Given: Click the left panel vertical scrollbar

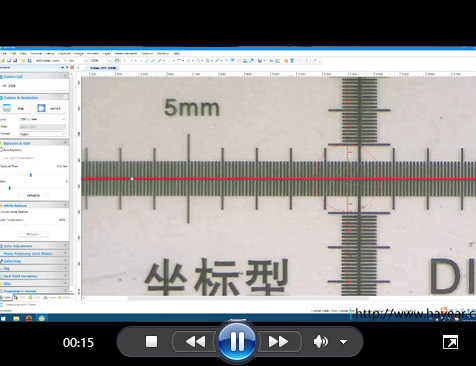Looking at the screenshot, I should (71, 183).
